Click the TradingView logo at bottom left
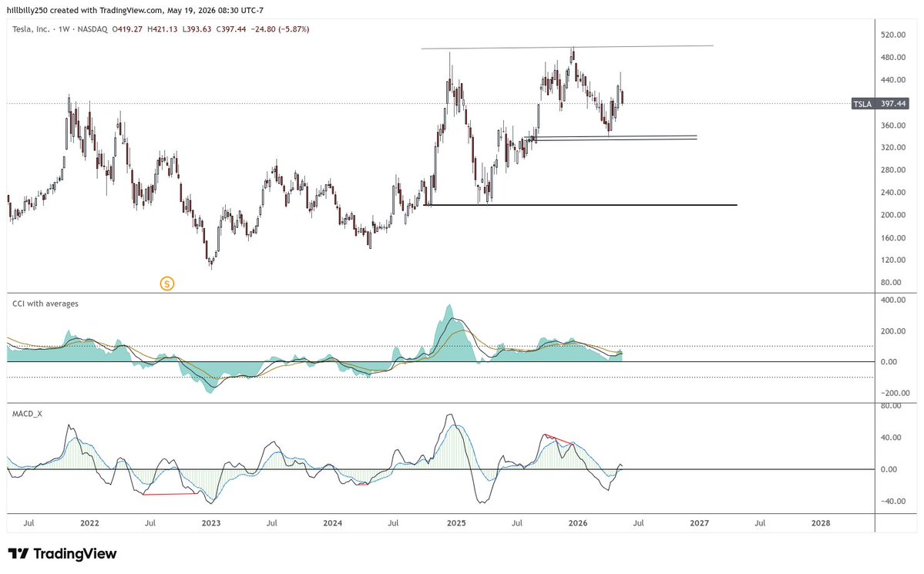 (62, 553)
